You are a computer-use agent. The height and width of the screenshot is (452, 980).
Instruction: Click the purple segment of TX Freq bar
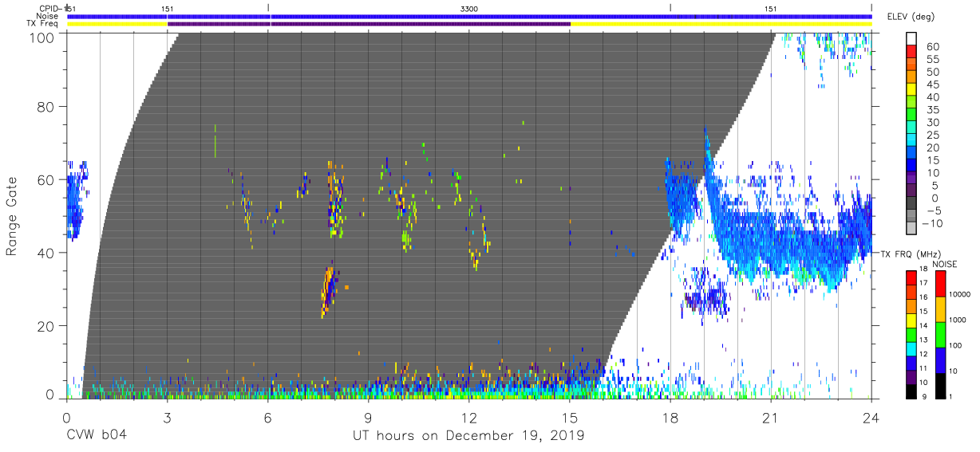pos(369,24)
